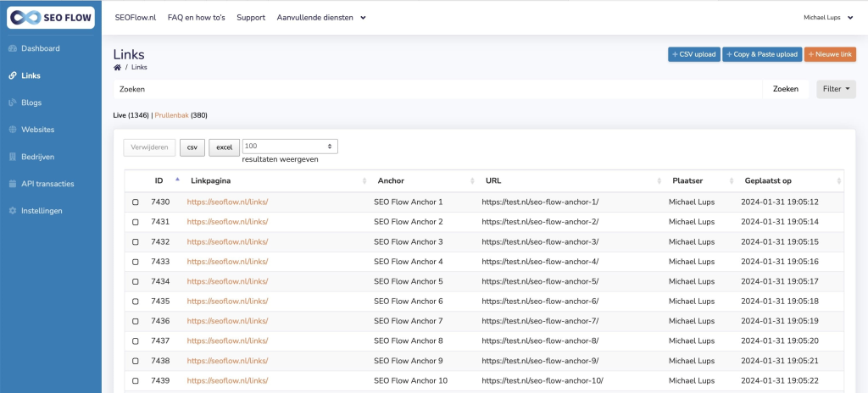Click the Blogs sidebar icon
This screenshot has width=868, height=393.
pyautogui.click(x=13, y=102)
